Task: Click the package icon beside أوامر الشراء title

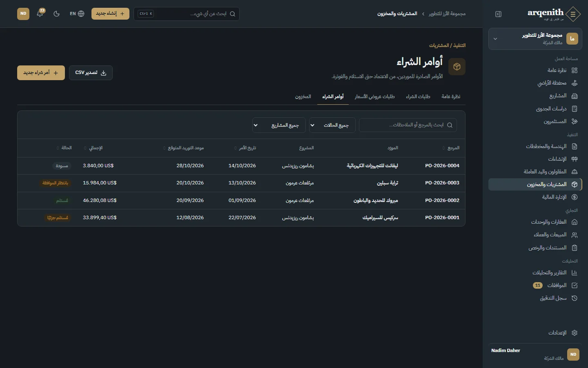Action: pyautogui.click(x=457, y=67)
